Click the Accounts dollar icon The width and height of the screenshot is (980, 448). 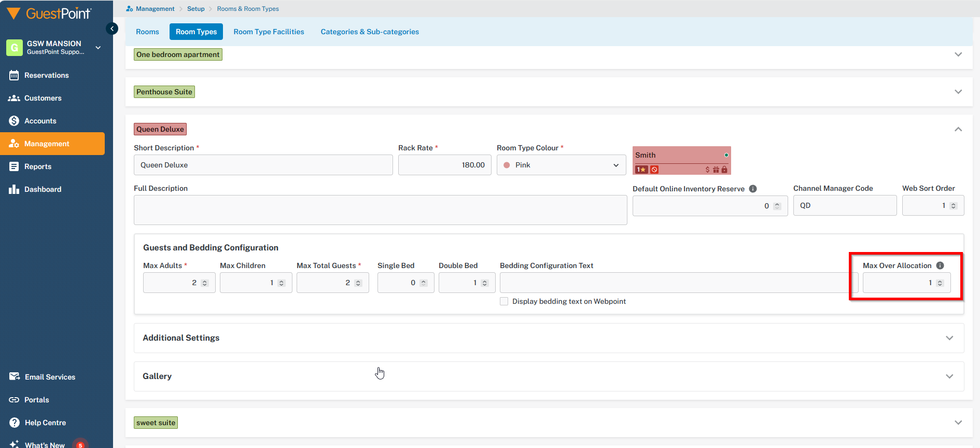[14, 121]
